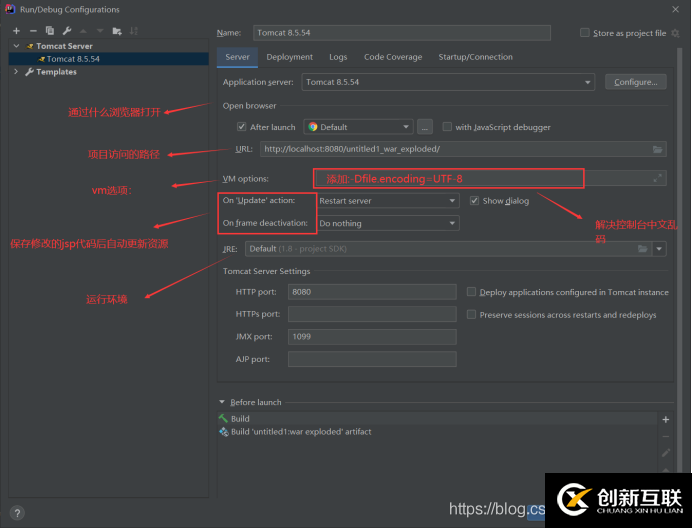The width and height of the screenshot is (692, 528).
Task: Select Build 'untitled1:war exploded' artifact task
Action: point(437,432)
